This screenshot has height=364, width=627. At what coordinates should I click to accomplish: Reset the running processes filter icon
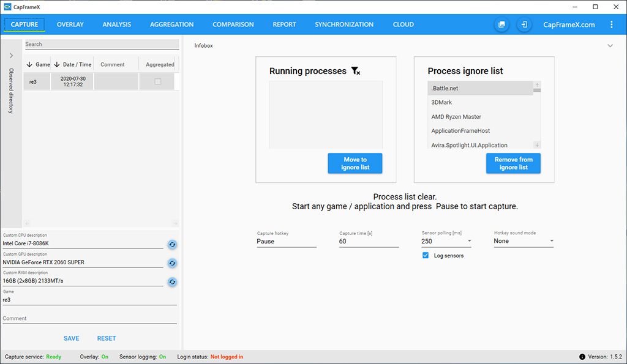click(x=356, y=71)
